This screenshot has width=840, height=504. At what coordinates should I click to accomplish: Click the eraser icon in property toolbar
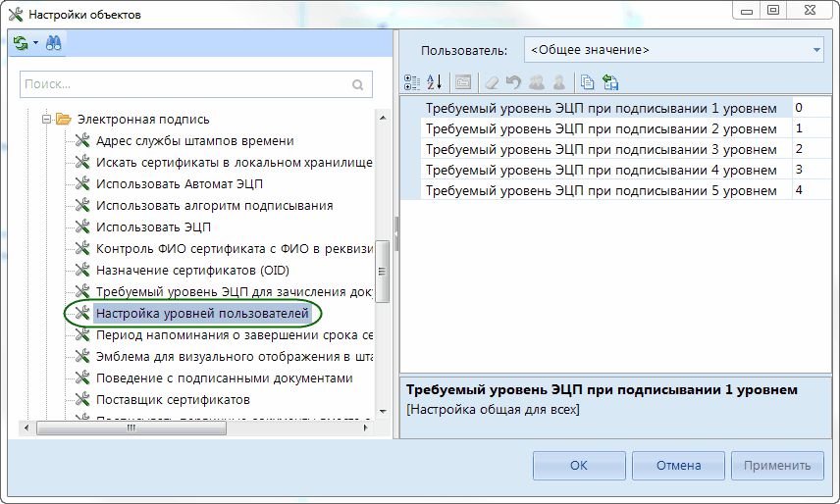pos(492,82)
